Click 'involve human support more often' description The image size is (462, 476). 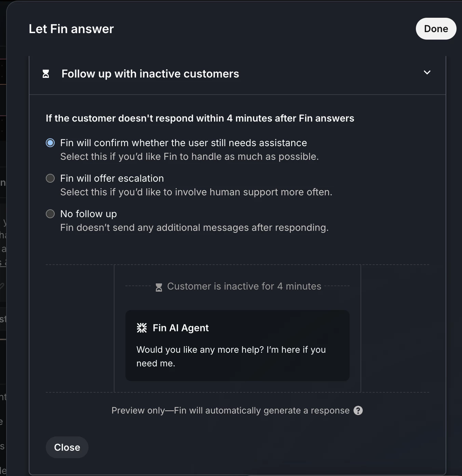253,192
